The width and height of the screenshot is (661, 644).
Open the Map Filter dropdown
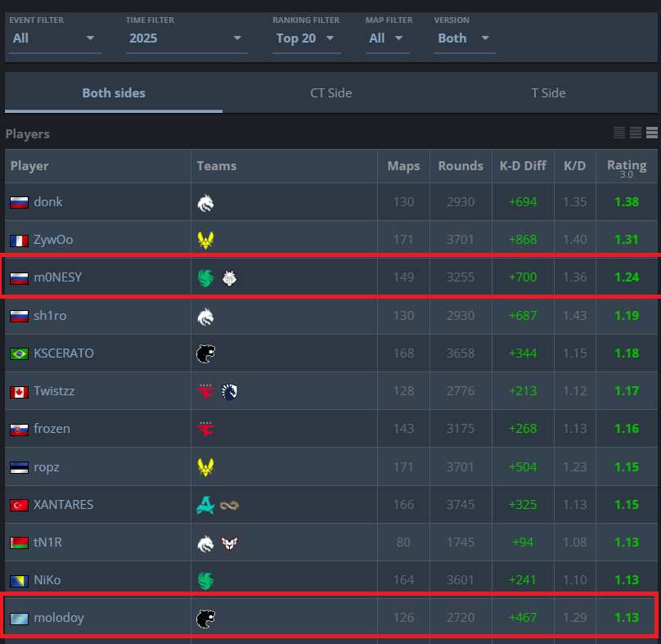387,38
